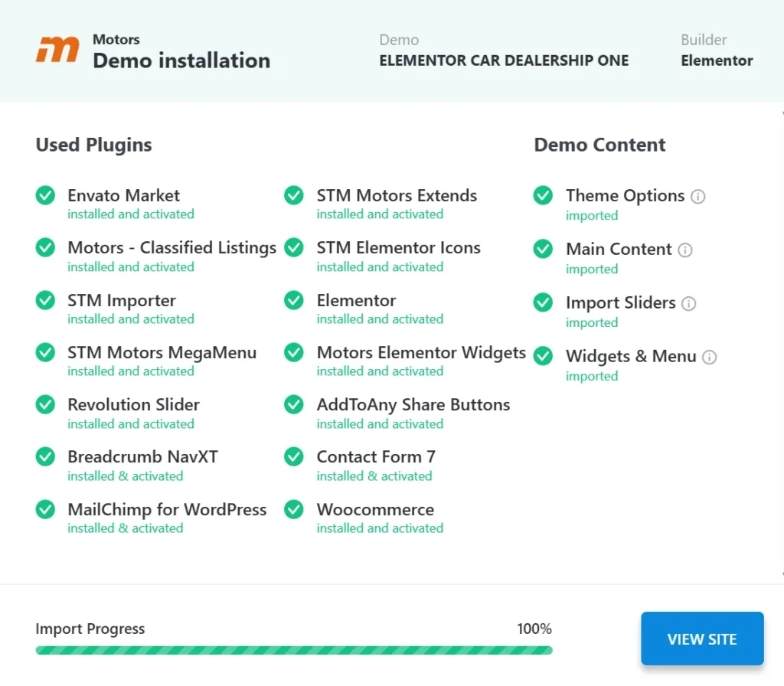Click the Breadcrumb NavXT checkmark icon
784x686 pixels.
click(45, 457)
